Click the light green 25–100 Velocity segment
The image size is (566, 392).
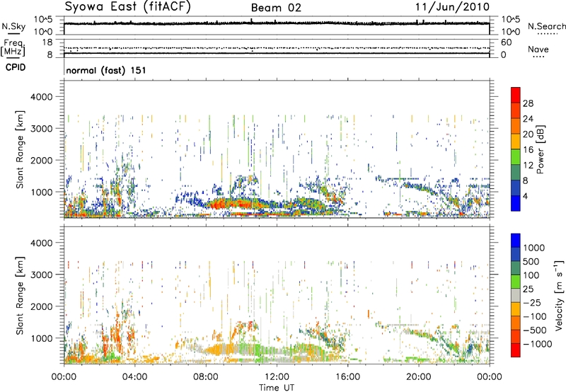pyautogui.click(x=516, y=282)
